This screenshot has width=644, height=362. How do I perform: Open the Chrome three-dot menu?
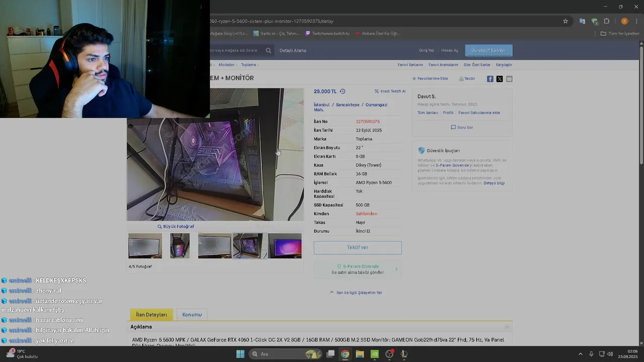(x=636, y=21)
